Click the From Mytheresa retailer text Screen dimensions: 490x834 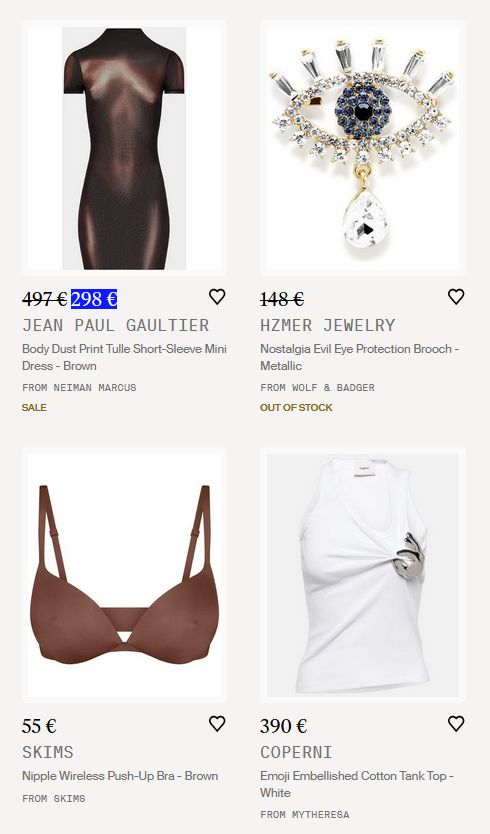tap(305, 815)
